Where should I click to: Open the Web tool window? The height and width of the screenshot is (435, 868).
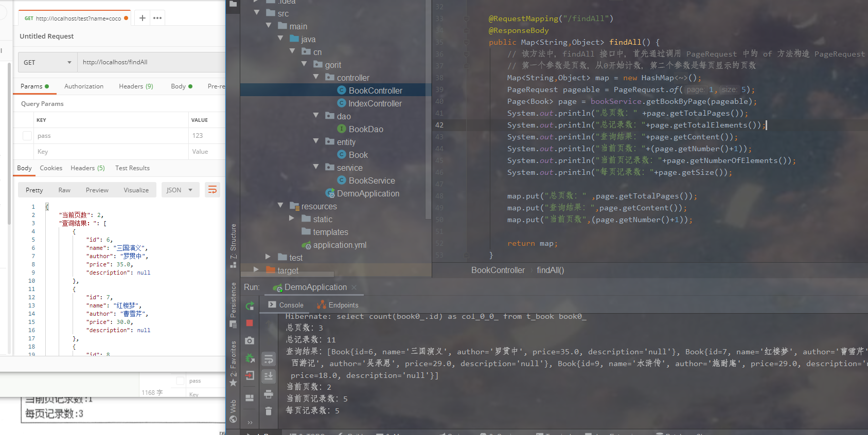(x=233, y=411)
